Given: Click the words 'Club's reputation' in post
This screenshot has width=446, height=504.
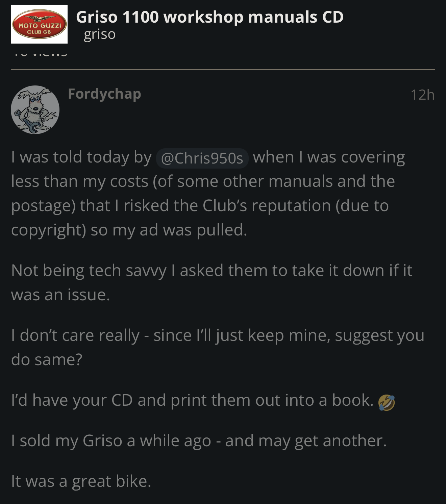Looking at the screenshot, I should (266, 206).
